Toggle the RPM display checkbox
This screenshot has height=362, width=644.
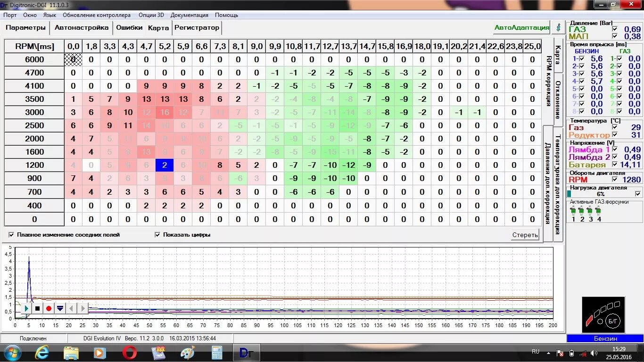pos(614,179)
